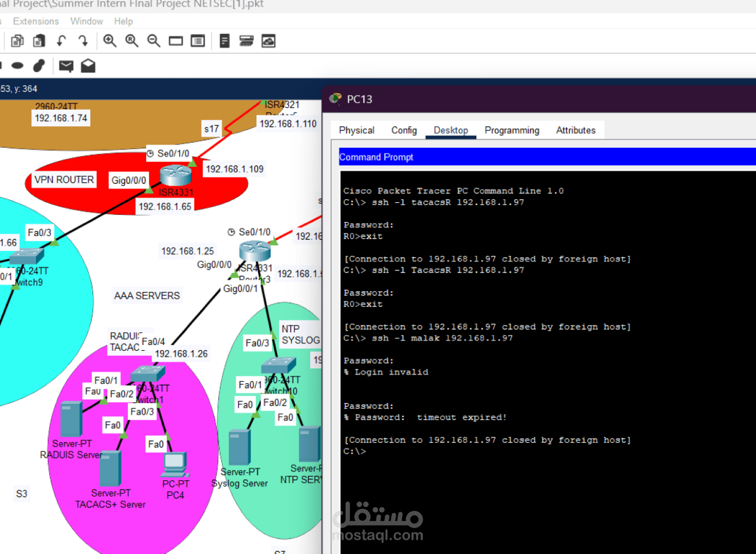
Task: Open the Help menu
Action: click(x=123, y=21)
